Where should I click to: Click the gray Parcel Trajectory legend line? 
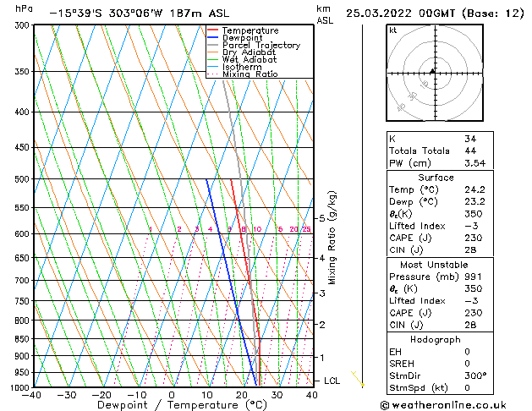pyautogui.click(x=212, y=45)
